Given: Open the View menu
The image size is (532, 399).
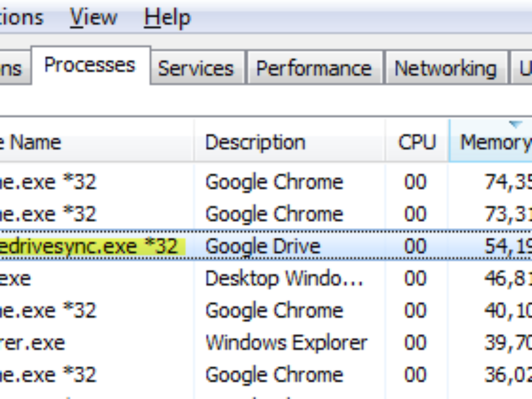Looking at the screenshot, I should (x=94, y=18).
